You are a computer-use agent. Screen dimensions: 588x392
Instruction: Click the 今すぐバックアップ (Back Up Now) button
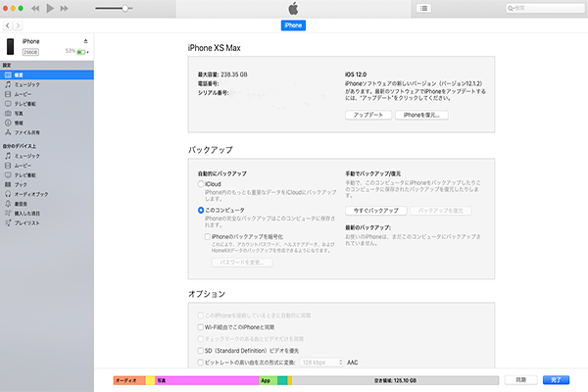376,211
